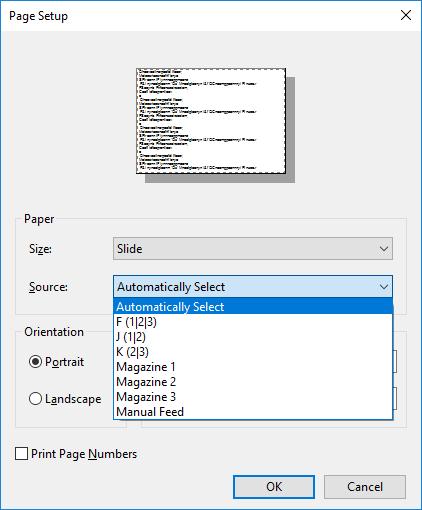Close the Page Setup dialog window

click(406, 15)
